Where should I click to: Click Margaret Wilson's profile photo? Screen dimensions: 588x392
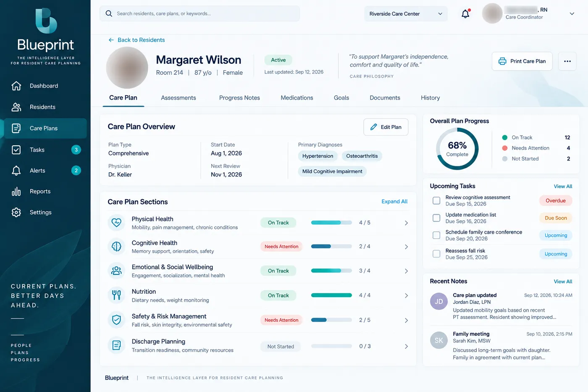click(127, 68)
